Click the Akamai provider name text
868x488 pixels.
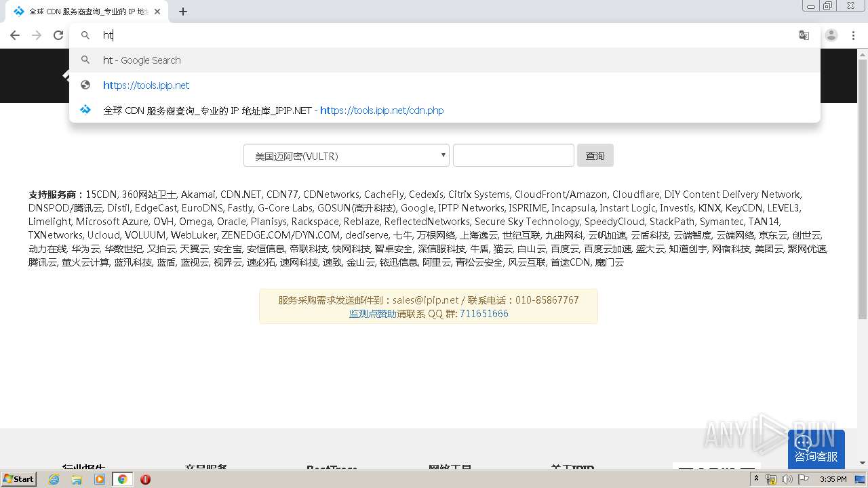click(198, 195)
